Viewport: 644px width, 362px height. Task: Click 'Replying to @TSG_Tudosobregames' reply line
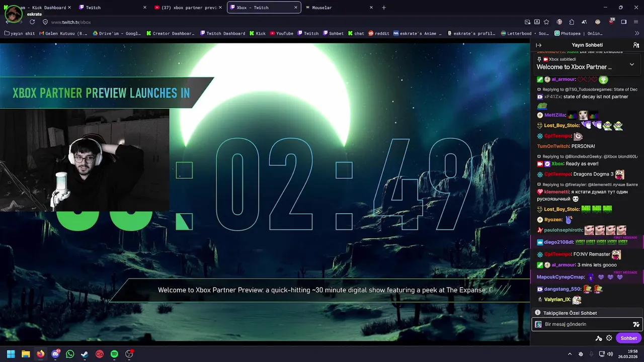[x=588, y=89]
